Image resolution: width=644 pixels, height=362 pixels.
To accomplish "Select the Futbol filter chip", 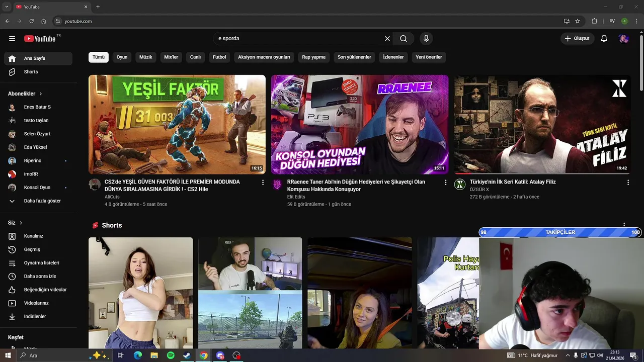I will coord(219,57).
